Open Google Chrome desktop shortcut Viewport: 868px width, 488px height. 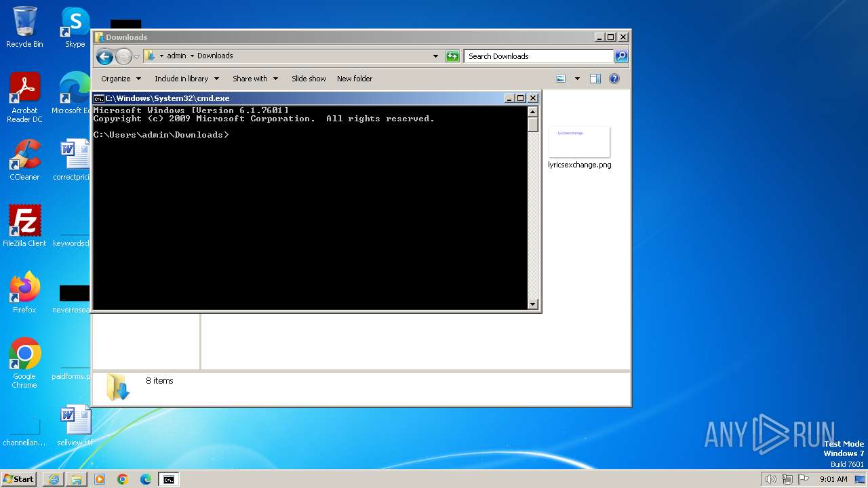(x=24, y=363)
